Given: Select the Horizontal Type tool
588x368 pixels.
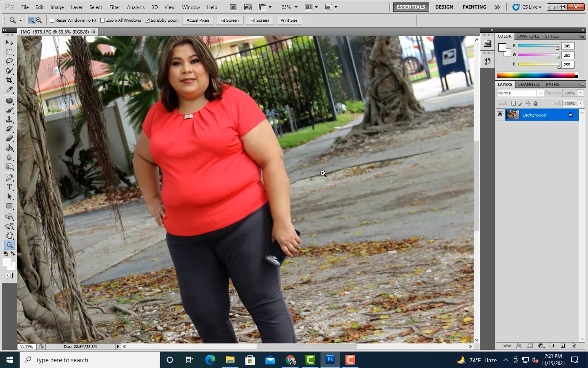Looking at the screenshot, I should (x=9, y=187).
